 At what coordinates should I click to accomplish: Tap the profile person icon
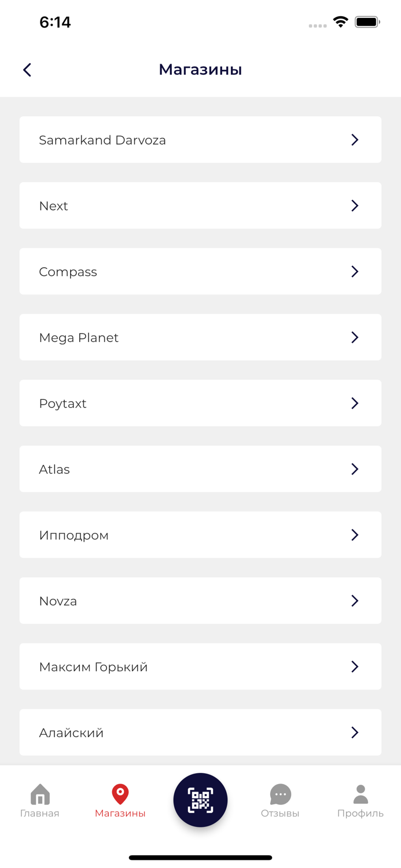pyautogui.click(x=360, y=794)
